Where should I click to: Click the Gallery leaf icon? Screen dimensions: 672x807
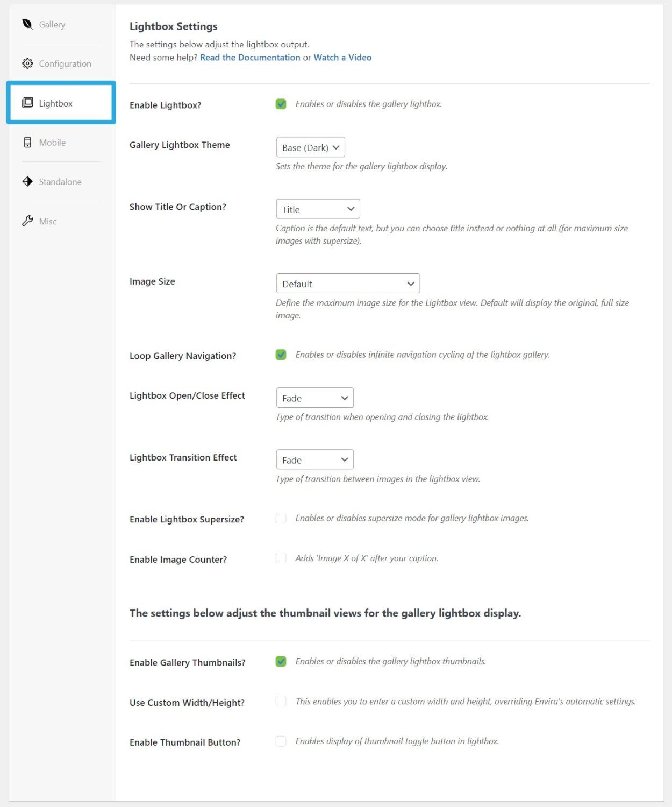pos(27,24)
